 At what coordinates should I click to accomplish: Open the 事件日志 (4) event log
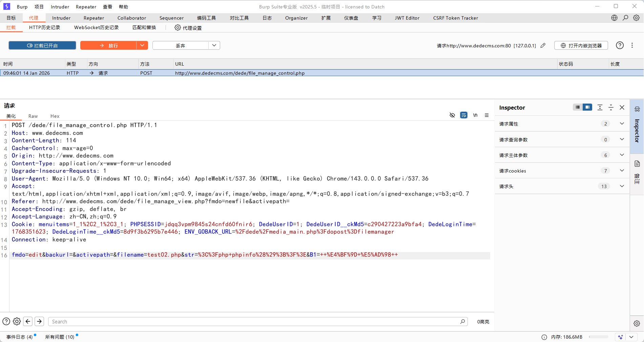(20, 337)
